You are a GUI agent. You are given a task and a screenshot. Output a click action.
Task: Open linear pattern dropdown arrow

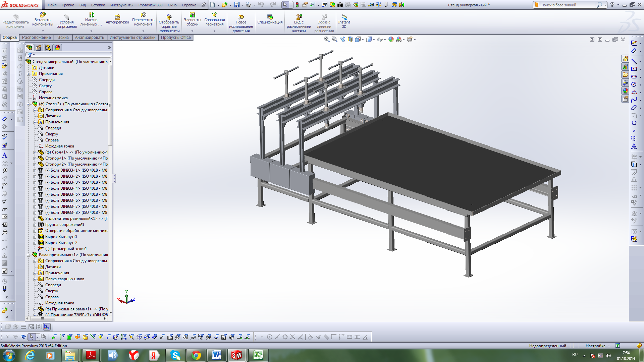91,31
